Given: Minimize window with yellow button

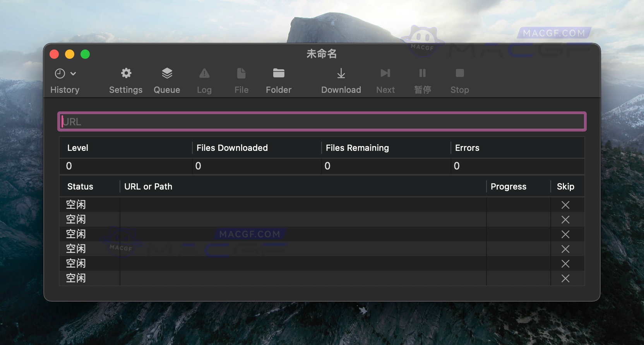Looking at the screenshot, I should tap(70, 54).
